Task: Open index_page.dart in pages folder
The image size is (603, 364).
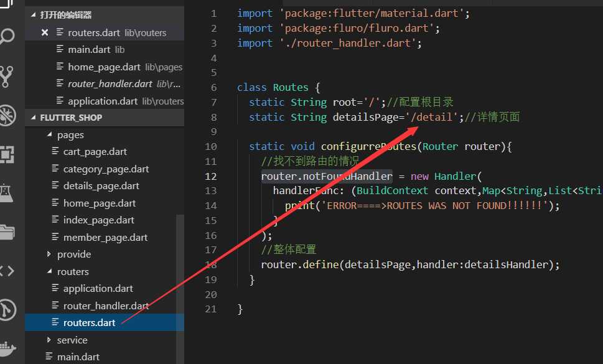Action: click(99, 220)
